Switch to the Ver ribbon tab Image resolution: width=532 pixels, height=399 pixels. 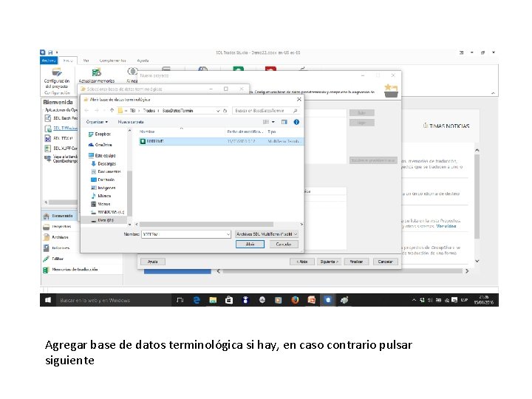(x=86, y=61)
